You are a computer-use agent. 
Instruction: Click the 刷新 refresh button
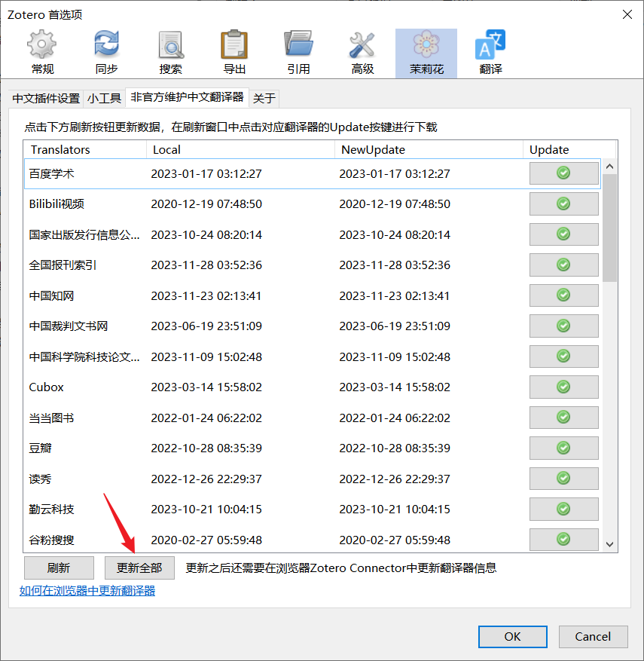(x=59, y=568)
